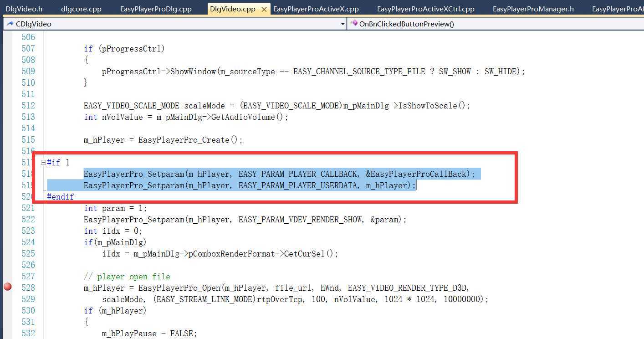
Task: Click line number 521
Action: click(28, 208)
